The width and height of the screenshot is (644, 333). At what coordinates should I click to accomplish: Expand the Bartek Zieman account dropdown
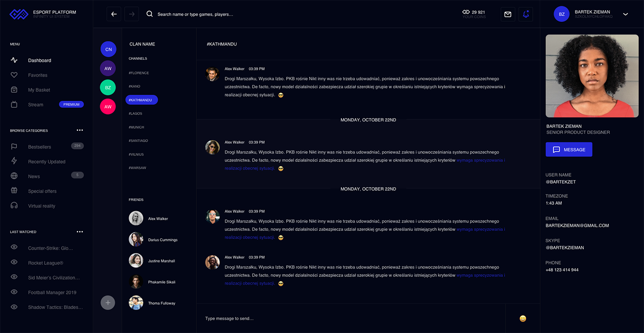[x=625, y=14]
